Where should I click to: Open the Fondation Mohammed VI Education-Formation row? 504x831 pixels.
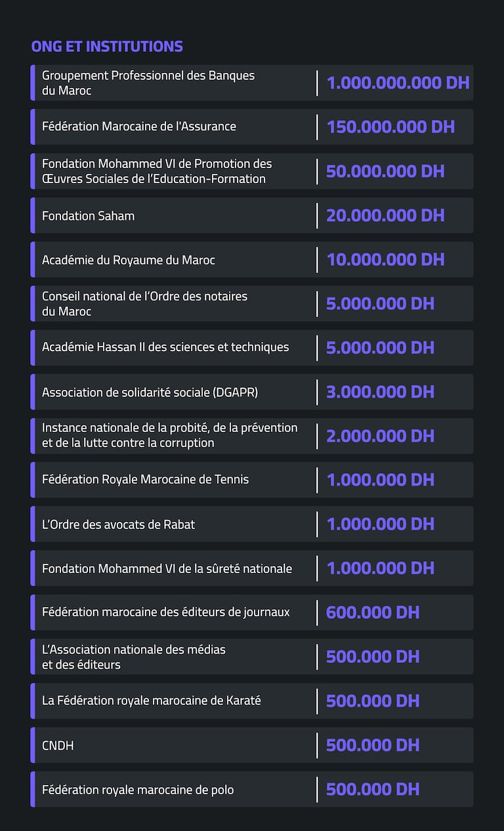coord(157,171)
